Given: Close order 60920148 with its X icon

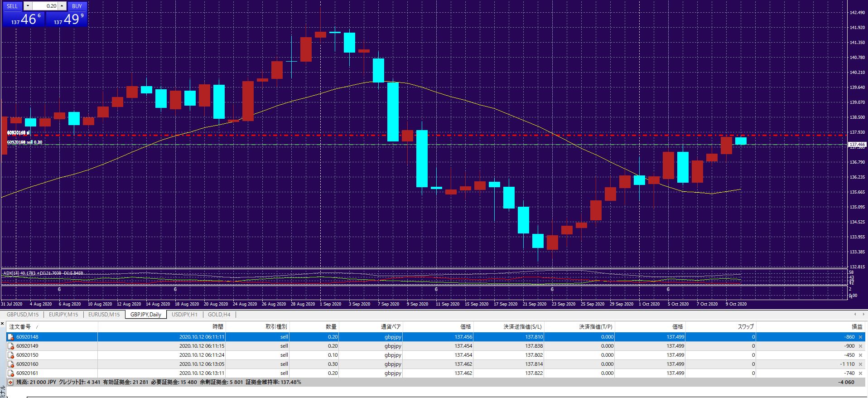Looking at the screenshot, I should click(860, 337).
